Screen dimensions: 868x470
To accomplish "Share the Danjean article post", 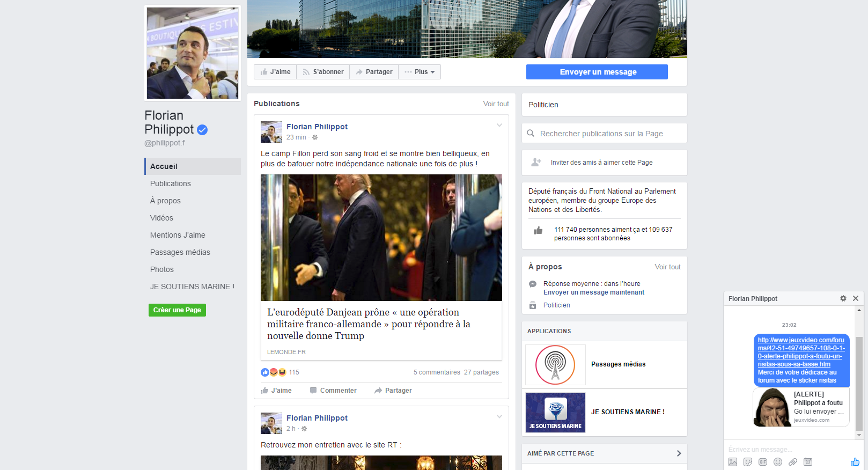I will (x=393, y=391).
